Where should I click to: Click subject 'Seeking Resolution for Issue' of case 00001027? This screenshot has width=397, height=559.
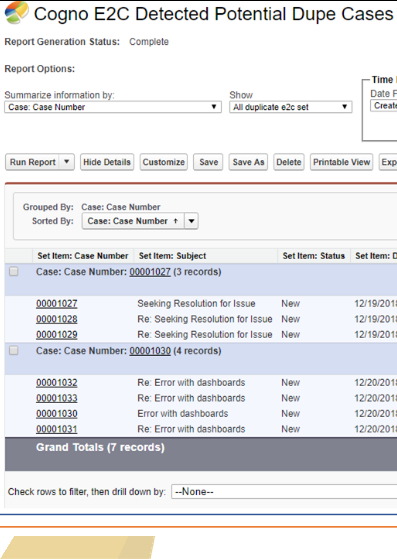[196, 304]
